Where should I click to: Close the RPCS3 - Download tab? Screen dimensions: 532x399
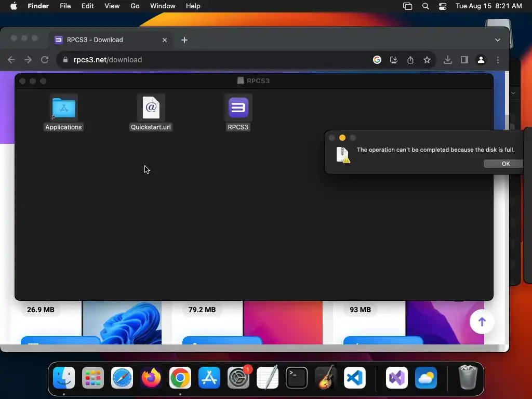tap(165, 40)
